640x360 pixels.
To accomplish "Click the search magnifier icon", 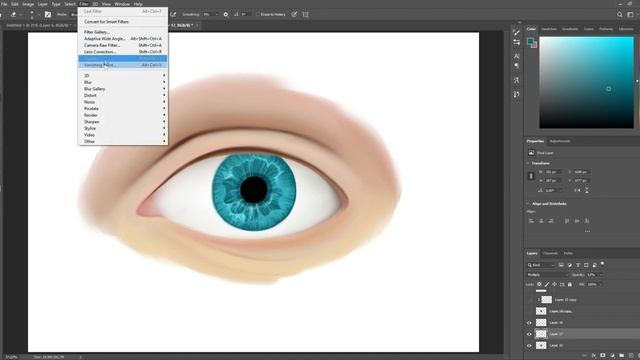I will [x=620, y=14].
